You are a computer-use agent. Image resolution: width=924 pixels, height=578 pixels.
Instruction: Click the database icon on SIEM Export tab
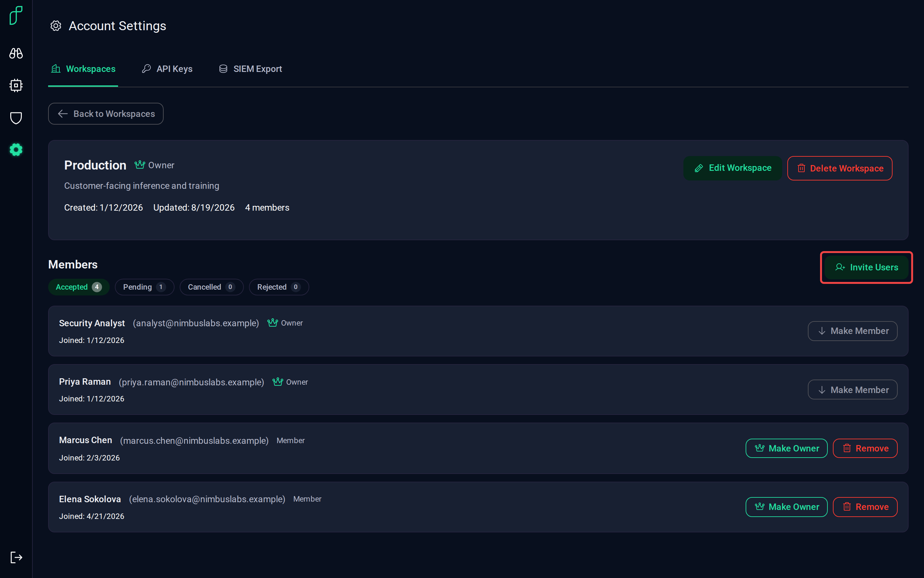pos(223,69)
